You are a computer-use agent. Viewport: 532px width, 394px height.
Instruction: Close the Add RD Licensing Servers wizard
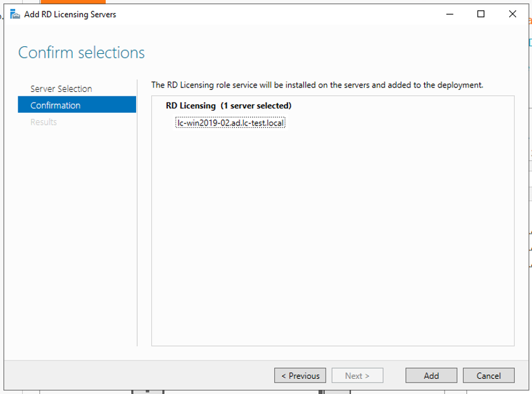coord(512,14)
